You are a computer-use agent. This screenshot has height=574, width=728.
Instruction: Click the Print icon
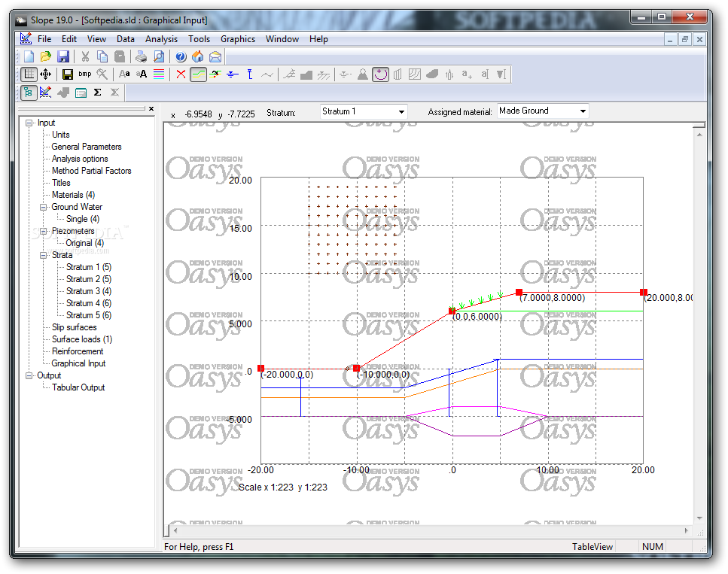[141, 56]
